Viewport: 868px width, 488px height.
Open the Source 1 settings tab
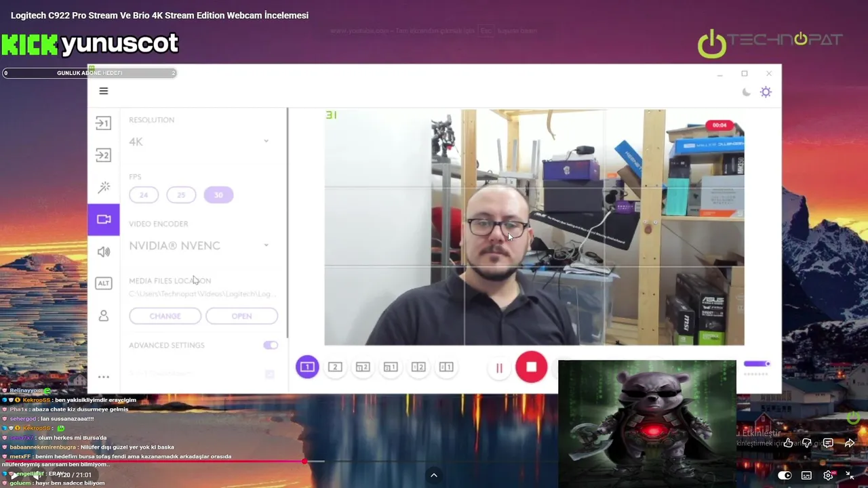tap(103, 123)
